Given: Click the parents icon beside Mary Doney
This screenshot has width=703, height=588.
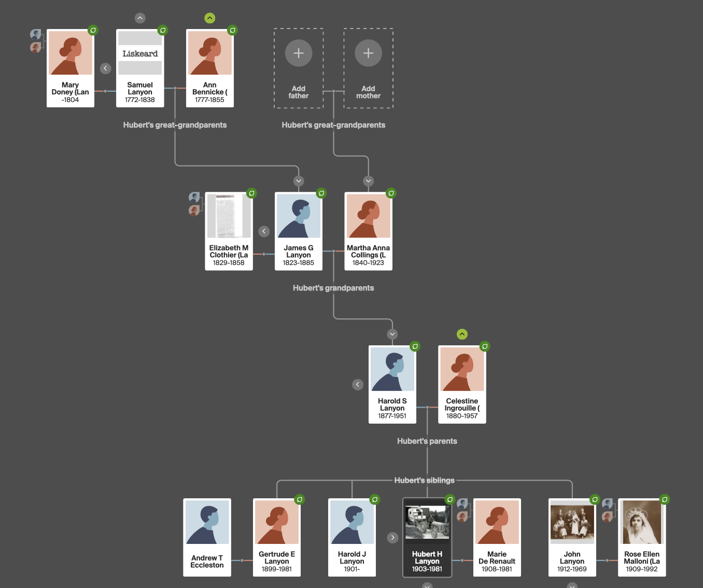Looking at the screenshot, I should click(x=35, y=41).
